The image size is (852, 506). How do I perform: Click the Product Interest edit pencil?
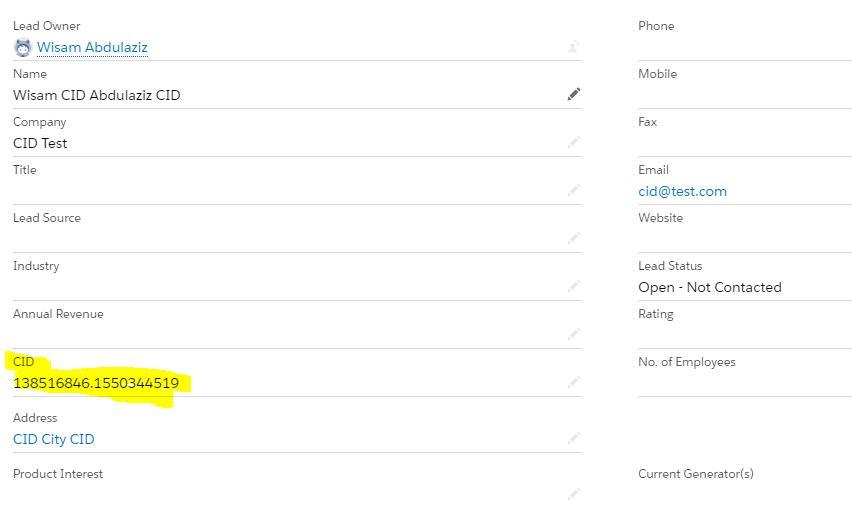click(574, 493)
